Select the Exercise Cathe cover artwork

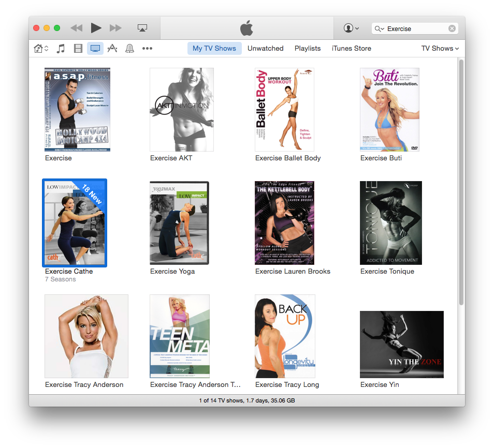[x=75, y=223]
